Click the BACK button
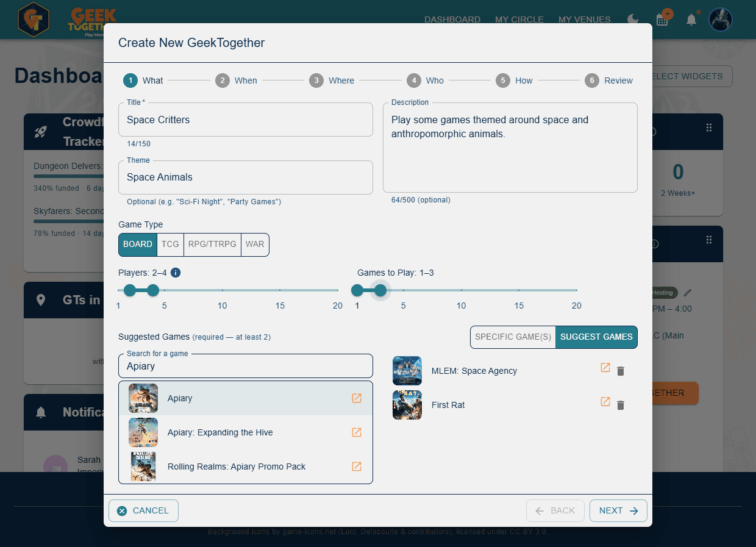Viewport: 756px width, 547px height. pyautogui.click(x=555, y=510)
